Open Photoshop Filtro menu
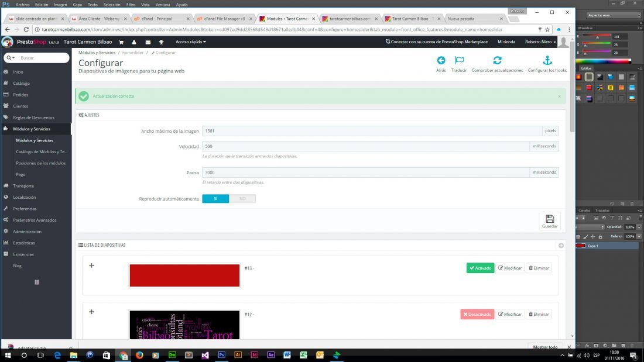Image resolution: width=644 pixels, height=362 pixels. 131,5
